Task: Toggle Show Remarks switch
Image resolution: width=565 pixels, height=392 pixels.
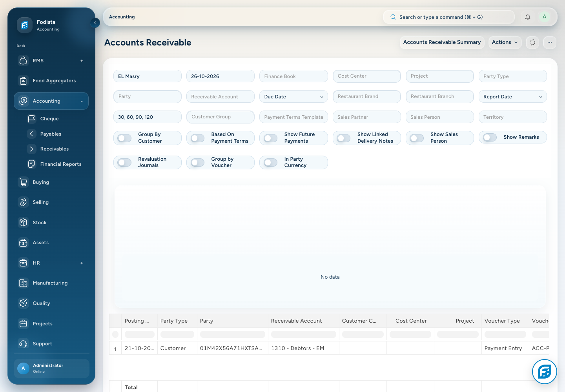Action: [x=490, y=137]
